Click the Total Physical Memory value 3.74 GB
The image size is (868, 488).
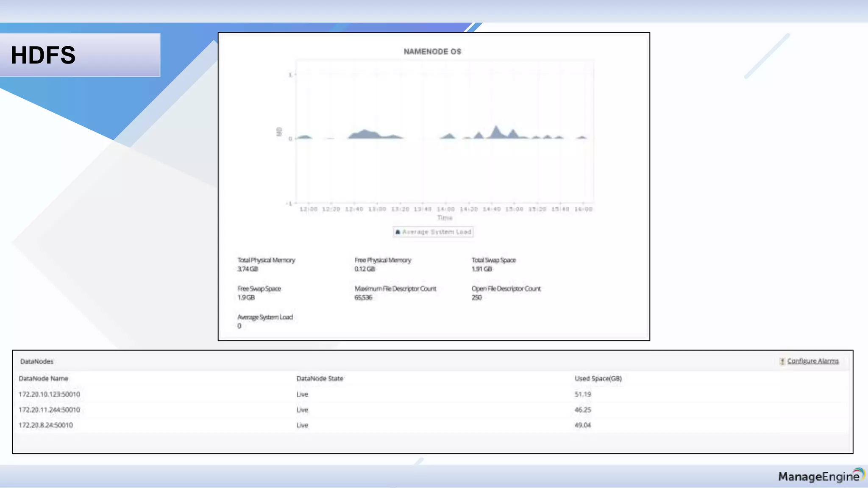[248, 269]
